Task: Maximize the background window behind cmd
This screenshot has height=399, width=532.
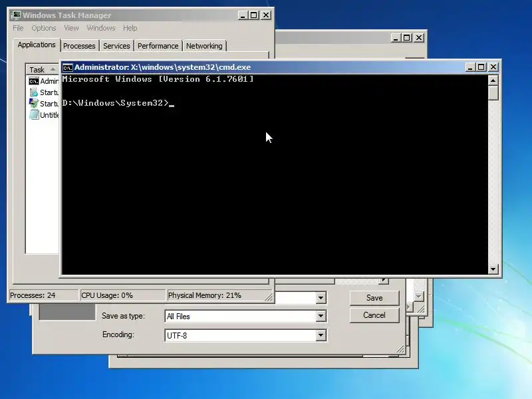Action: 407,38
